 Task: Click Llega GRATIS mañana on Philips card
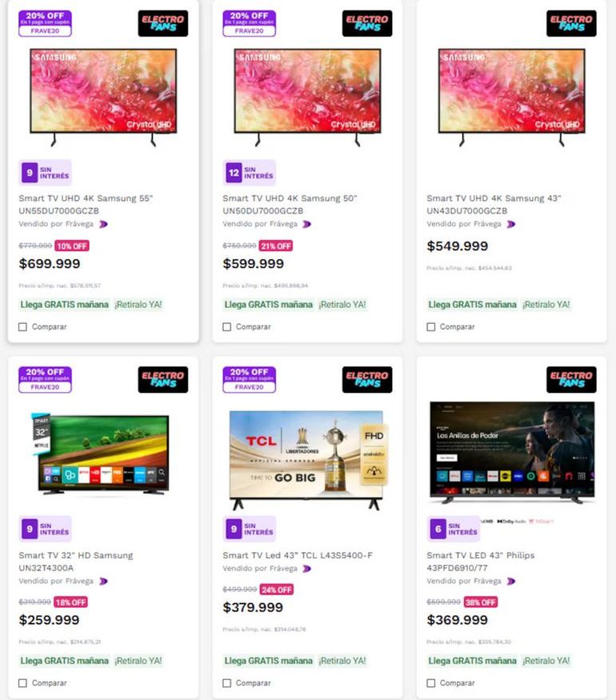pos(472,661)
